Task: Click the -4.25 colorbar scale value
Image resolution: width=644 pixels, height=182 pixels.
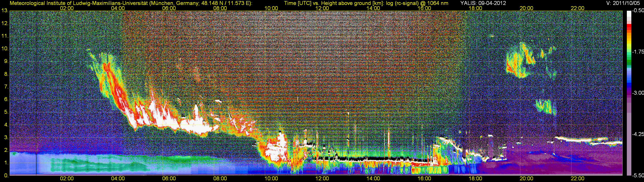Action: (638, 134)
